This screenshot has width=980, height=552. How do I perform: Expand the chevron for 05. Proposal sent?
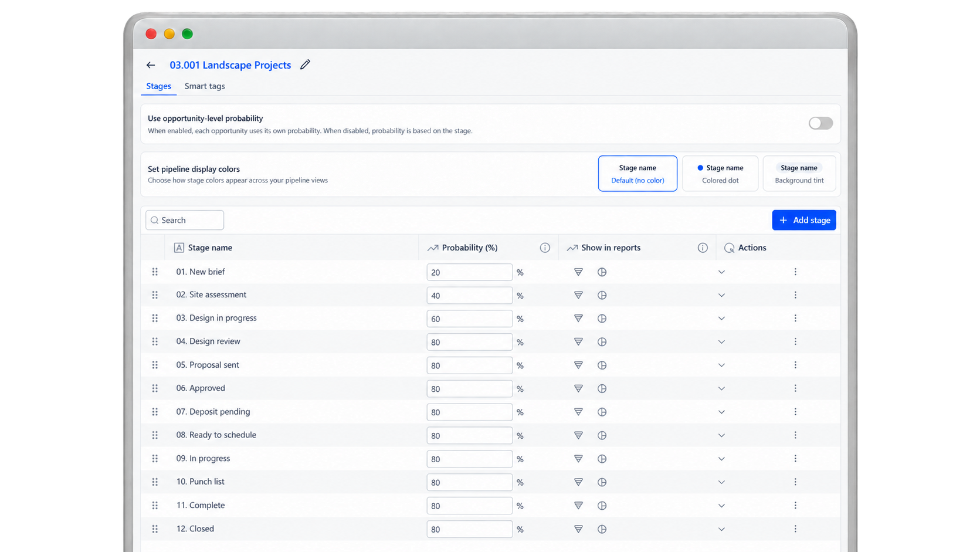click(x=721, y=365)
